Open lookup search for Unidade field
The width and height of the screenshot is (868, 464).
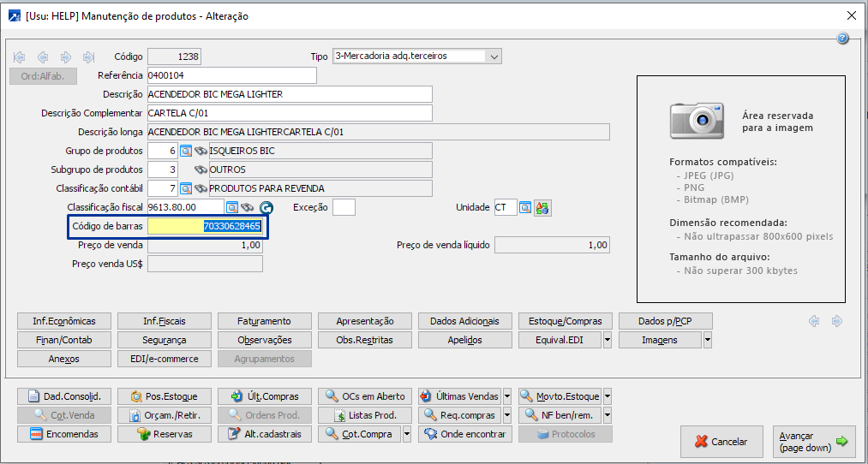(x=525, y=207)
